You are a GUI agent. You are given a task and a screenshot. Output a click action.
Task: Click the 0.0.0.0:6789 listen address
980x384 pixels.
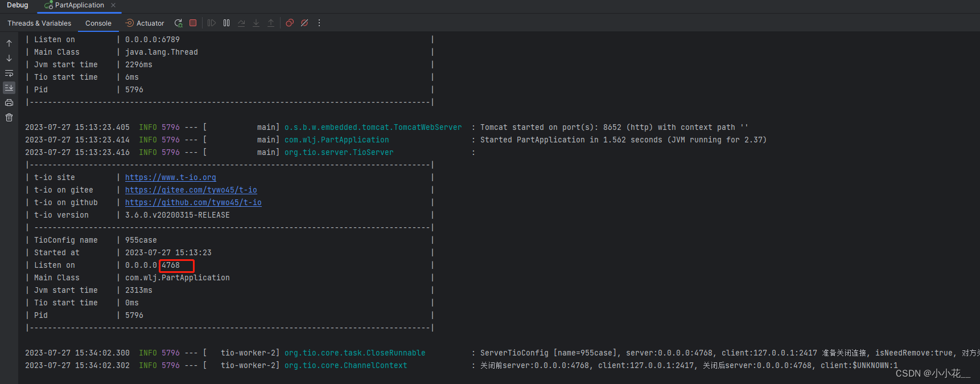(153, 39)
